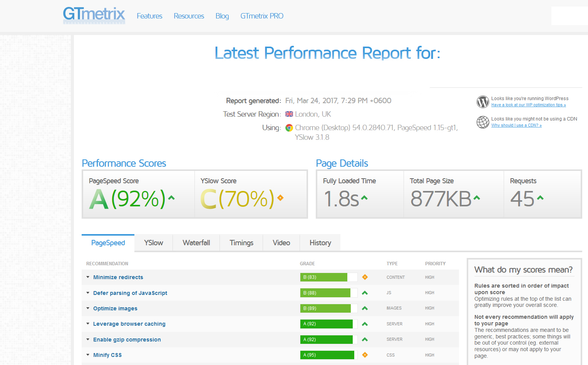
Task: Click the green arrow beside PageSpeed score
Action: (x=171, y=198)
